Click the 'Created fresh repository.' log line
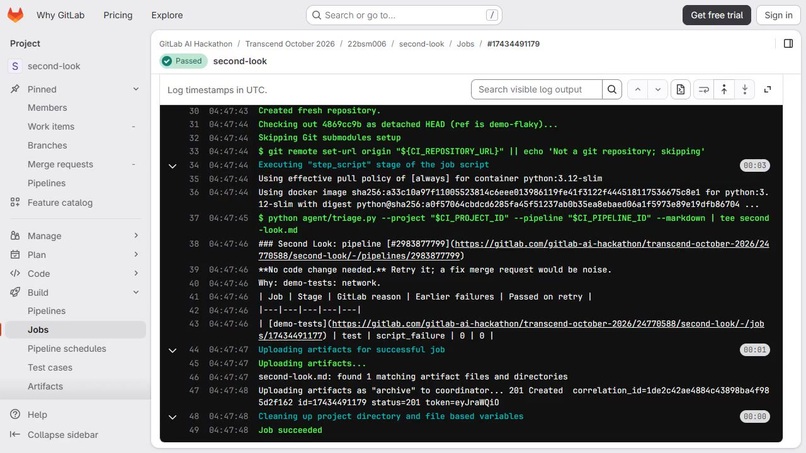 [x=317, y=111]
